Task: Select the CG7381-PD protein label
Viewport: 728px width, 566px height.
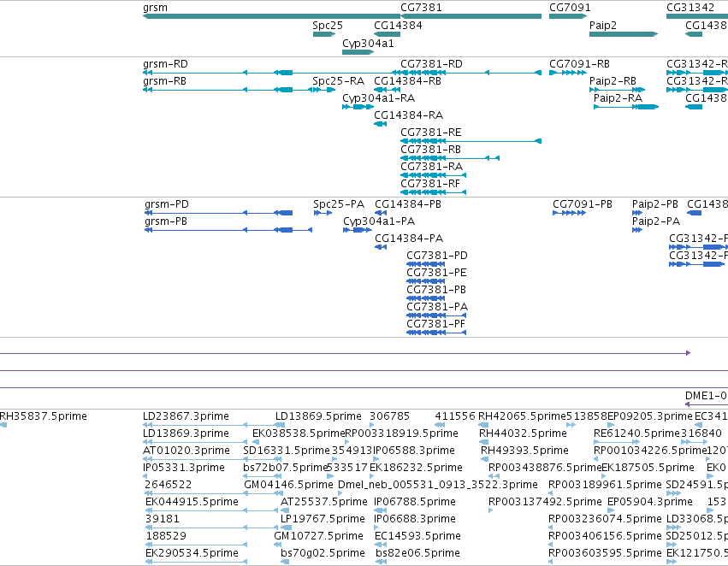Action: [x=437, y=256]
